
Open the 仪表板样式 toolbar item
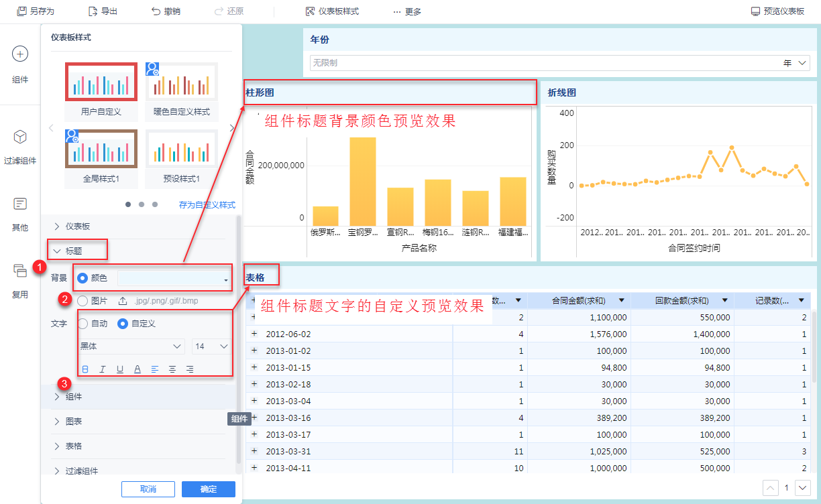[x=331, y=11]
